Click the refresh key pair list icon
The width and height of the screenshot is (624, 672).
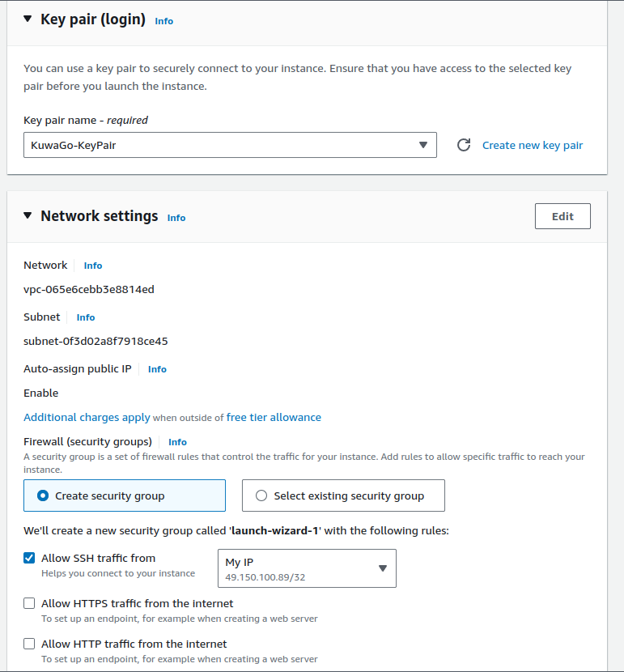click(464, 146)
